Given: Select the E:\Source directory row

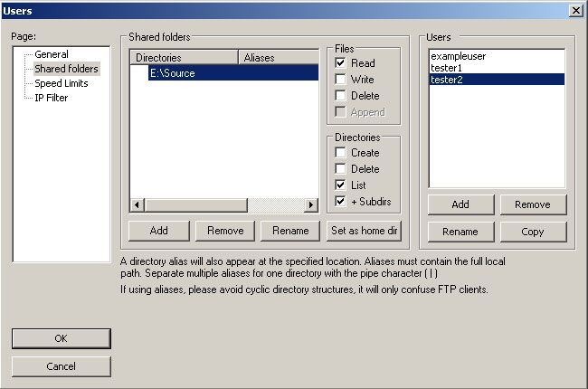Looking at the screenshot, I should tap(233, 72).
